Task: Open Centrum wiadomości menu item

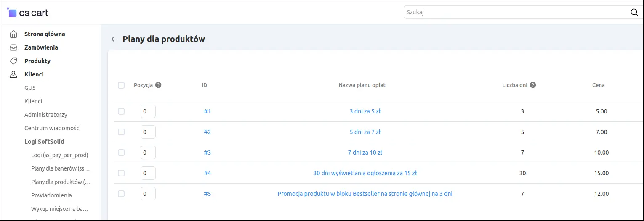Action: (x=53, y=128)
